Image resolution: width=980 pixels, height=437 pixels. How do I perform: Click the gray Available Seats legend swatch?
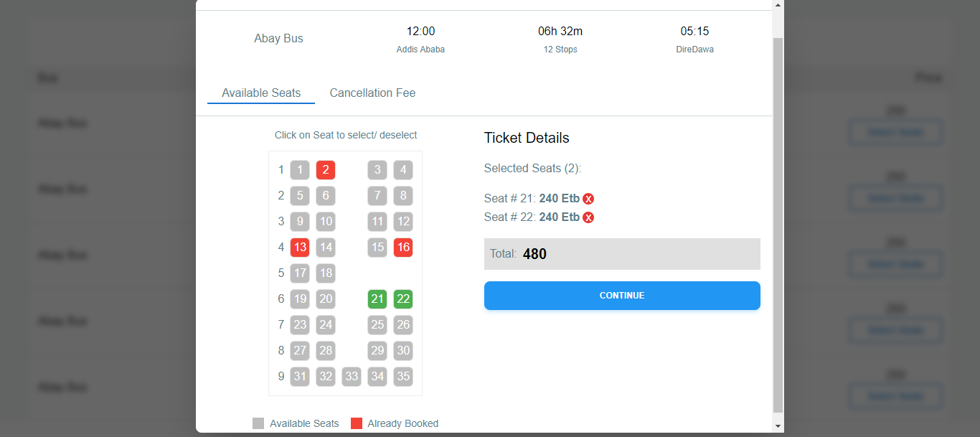tap(258, 423)
